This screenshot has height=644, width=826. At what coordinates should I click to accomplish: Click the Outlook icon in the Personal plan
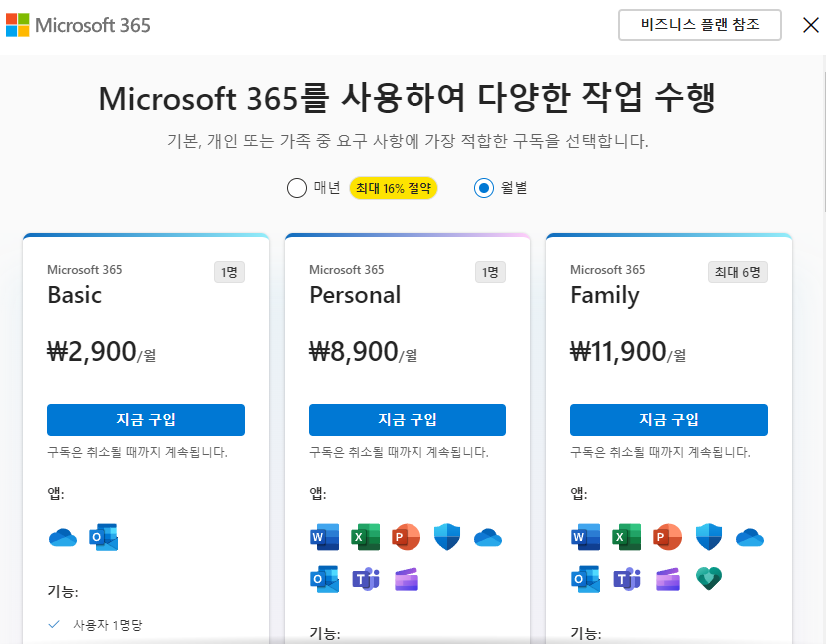324,579
